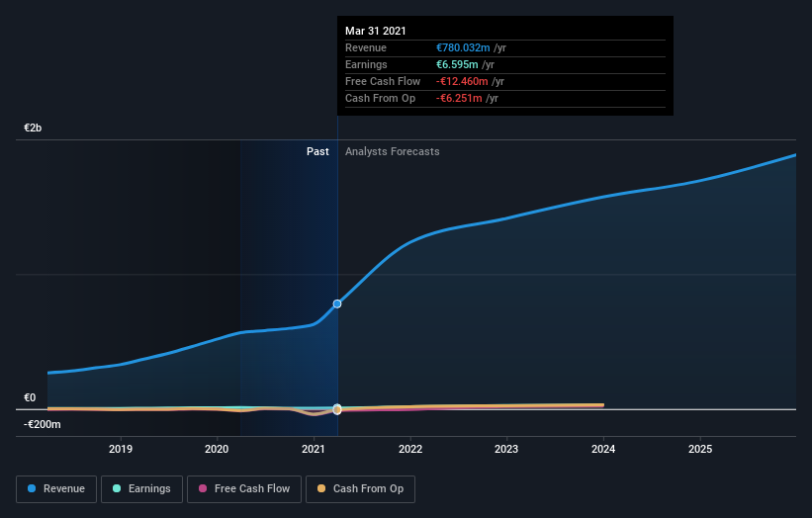Click the Free Cash Flow label in tooltip
Image resolution: width=812 pixels, height=518 pixels.
(x=383, y=81)
